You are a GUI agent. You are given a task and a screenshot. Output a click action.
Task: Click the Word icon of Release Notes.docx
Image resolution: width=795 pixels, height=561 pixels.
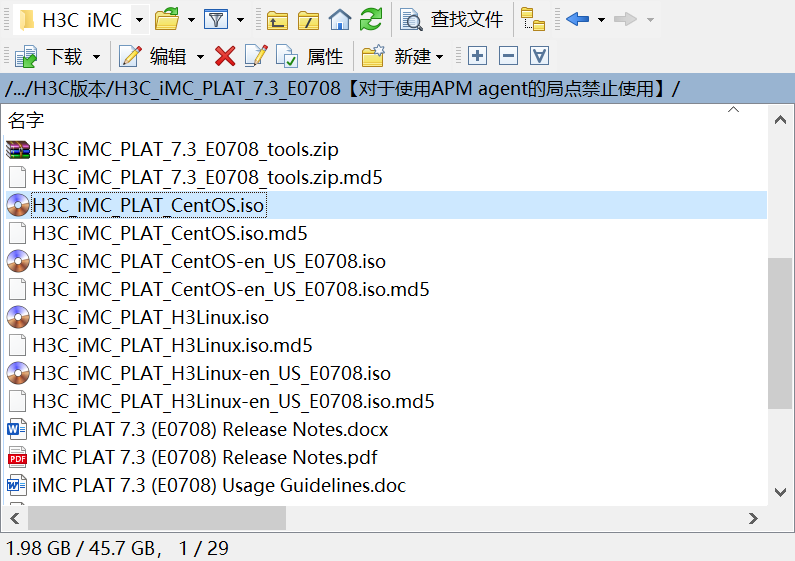(x=17, y=430)
